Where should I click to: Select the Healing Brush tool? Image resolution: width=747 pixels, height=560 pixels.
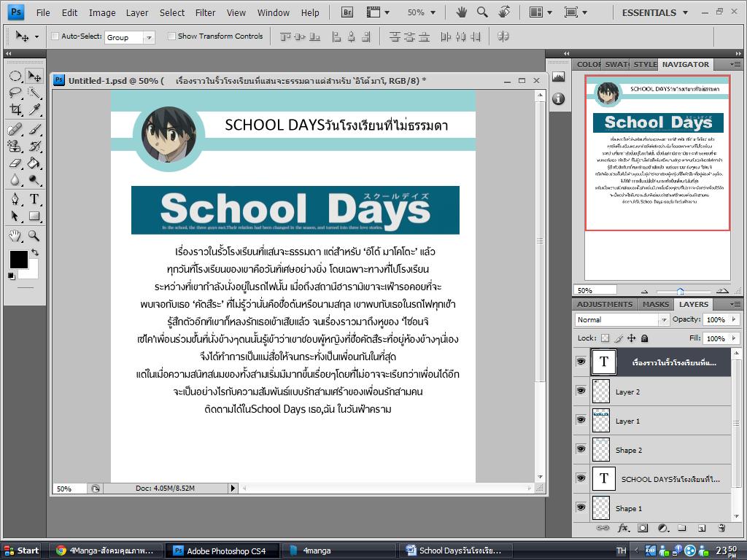tap(15, 130)
